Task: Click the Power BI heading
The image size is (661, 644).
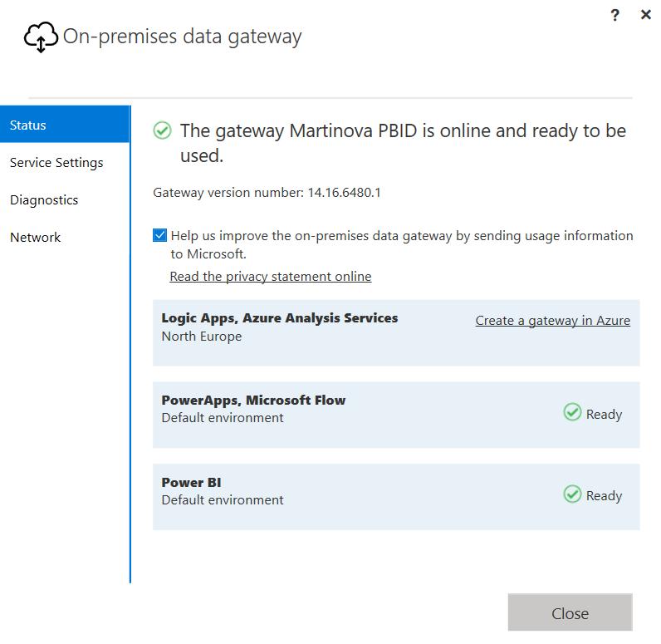Action: [x=191, y=483]
